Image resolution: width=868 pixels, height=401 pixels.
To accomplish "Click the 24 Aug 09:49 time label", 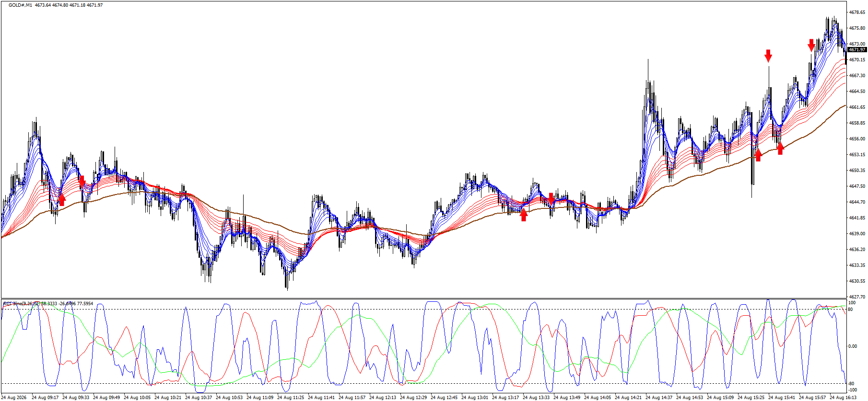I will 106,398.
